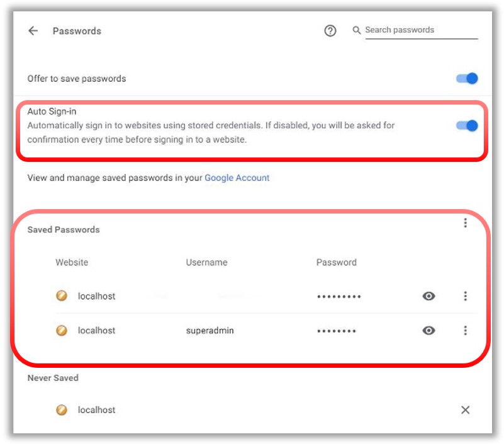Open the Google Account link
This screenshot has height=444, width=504.
237,178
